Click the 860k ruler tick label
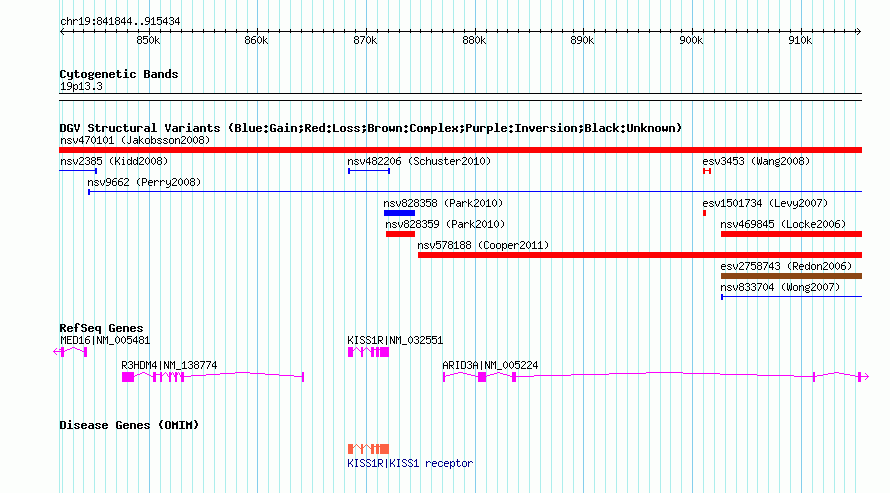 click(256, 40)
